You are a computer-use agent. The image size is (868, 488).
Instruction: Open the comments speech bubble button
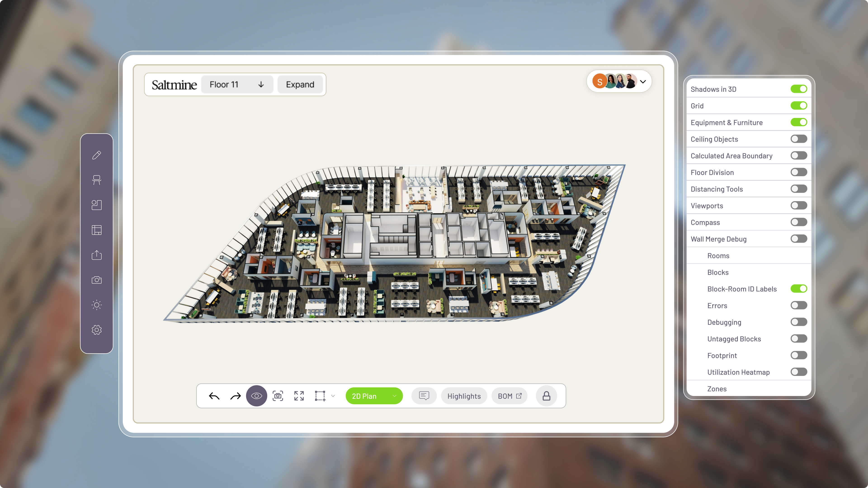tap(424, 396)
